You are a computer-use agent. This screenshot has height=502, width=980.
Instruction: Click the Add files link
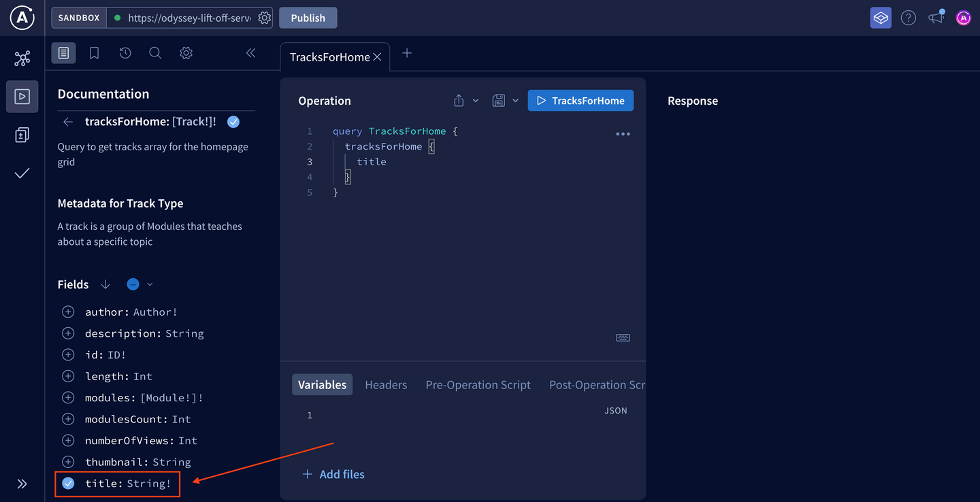click(333, 474)
